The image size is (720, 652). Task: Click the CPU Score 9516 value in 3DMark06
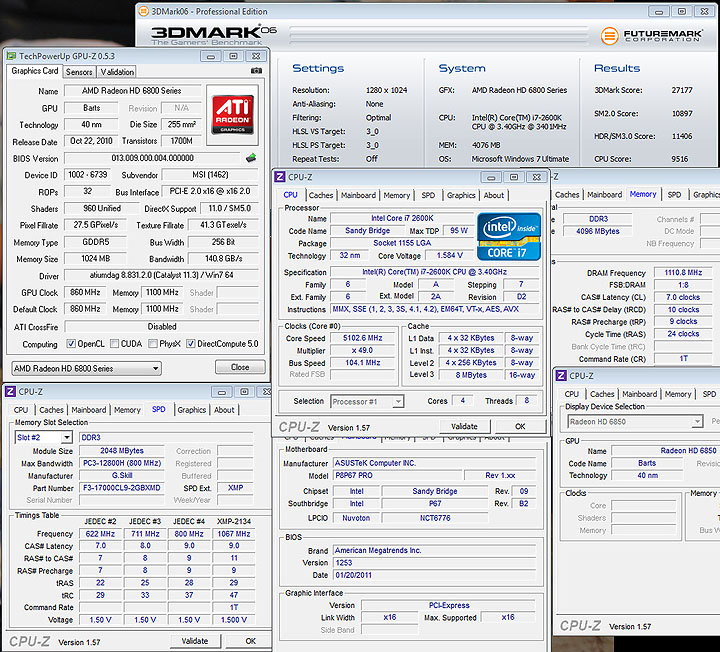[x=680, y=159]
